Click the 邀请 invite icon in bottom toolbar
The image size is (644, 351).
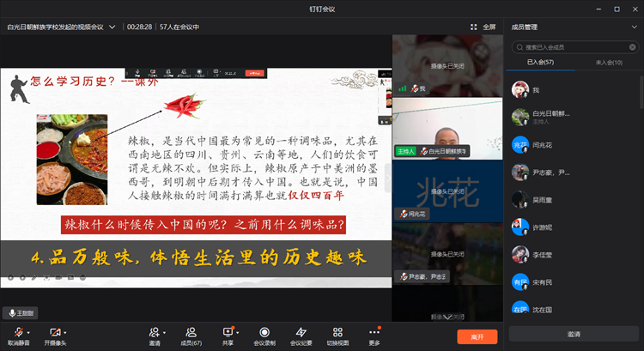point(154,331)
